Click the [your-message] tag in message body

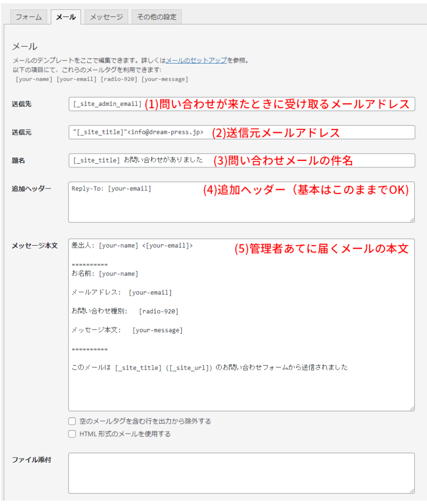point(158,330)
